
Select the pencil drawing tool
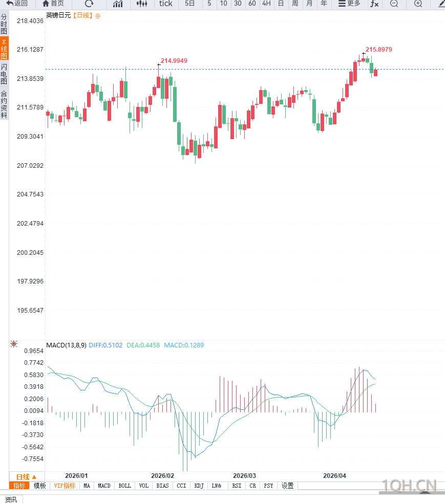point(441,4)
